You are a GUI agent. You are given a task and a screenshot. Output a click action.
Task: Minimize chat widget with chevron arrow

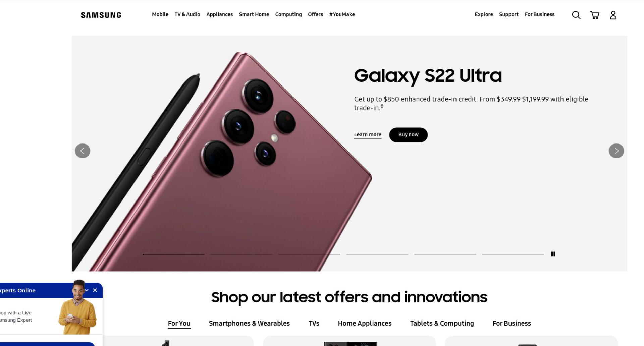click(x=87, y=290)
